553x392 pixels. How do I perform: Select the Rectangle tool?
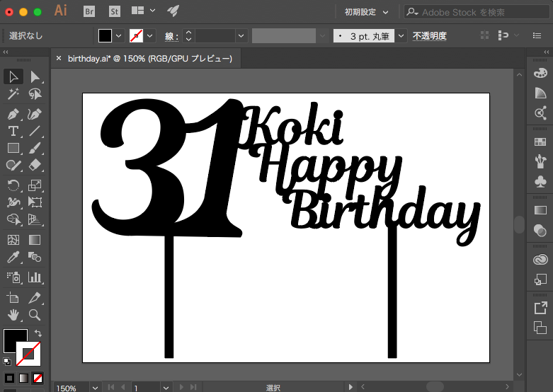[13, 148]
